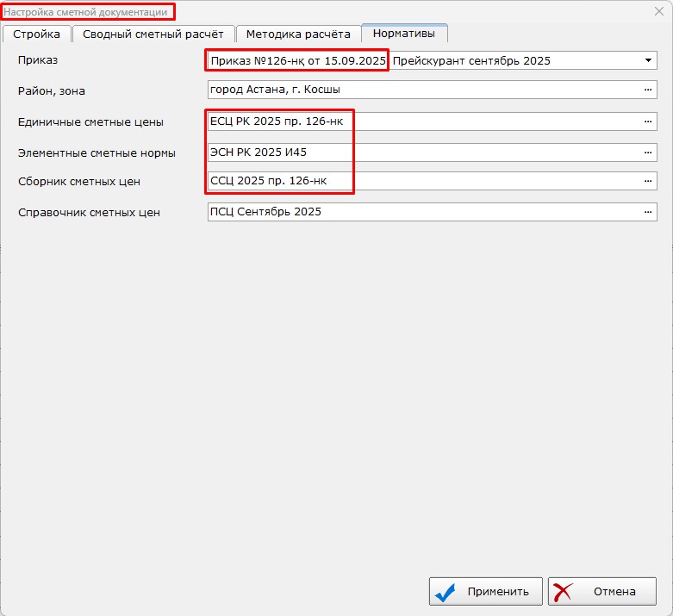The image size is (673, 616).
Task: Close the Настройка сметной документации dialog
Action: tap(659, 11)
